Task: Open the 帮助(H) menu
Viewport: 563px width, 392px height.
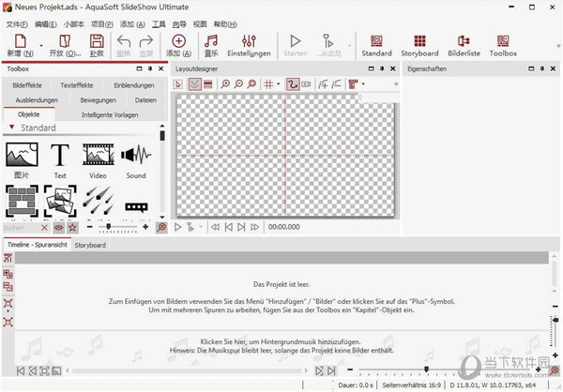Action: click(225, 24)
